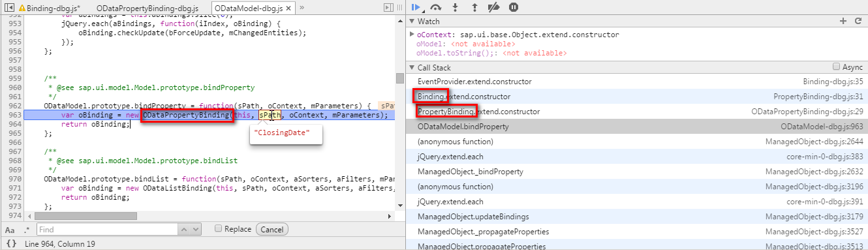Collapse the Watch section
This screenshot has height=250, width=868.
click(x=412, y=22)
